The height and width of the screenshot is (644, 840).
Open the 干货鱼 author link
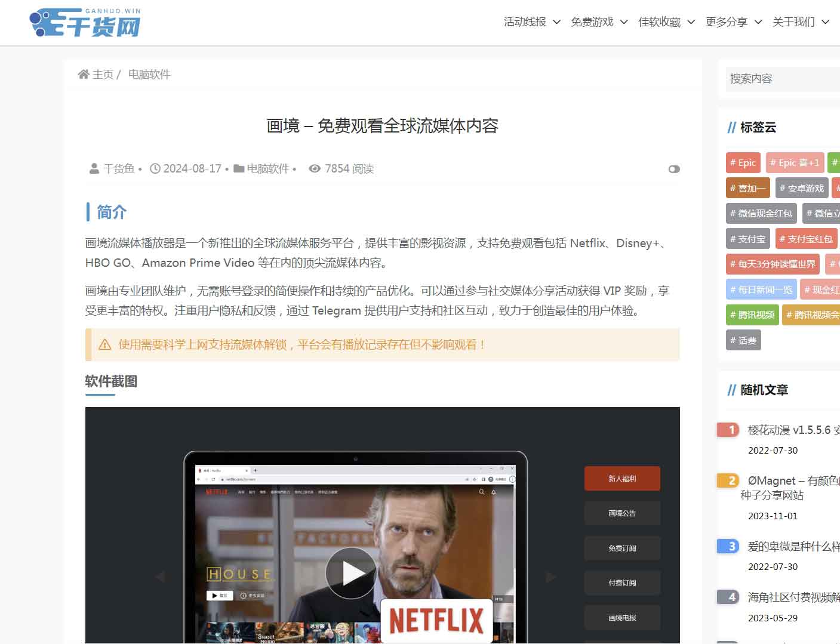[119, 169]
